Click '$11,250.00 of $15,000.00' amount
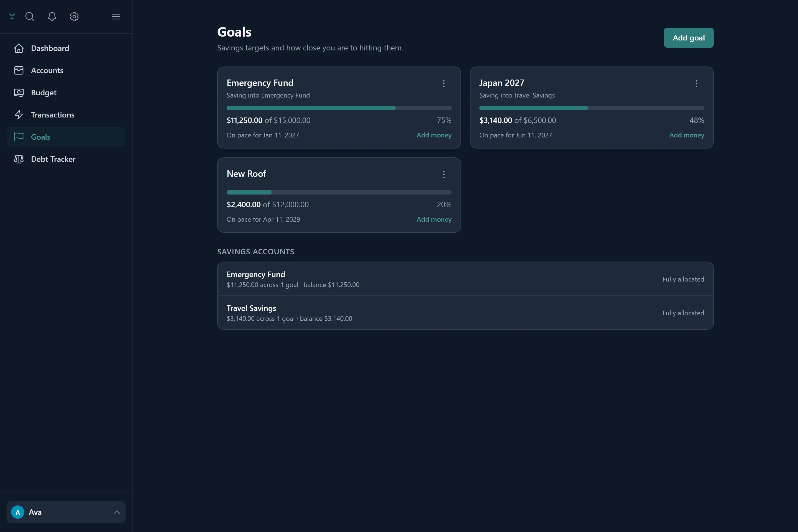 tap(268, 120)
